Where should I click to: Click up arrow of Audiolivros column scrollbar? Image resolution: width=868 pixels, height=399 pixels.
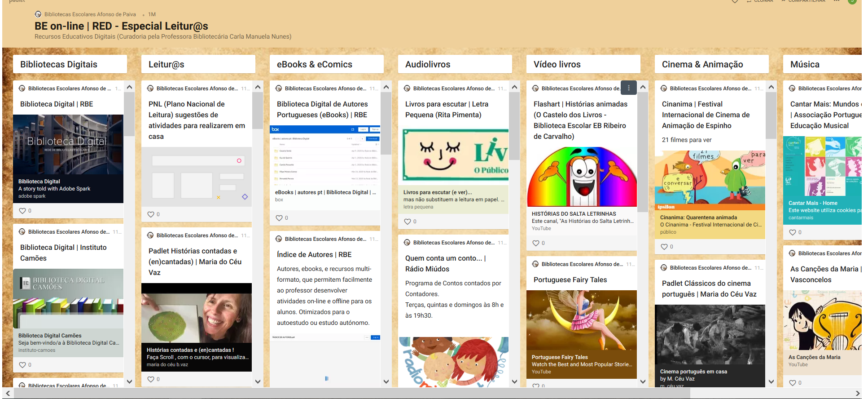click(x=514, y=87)
